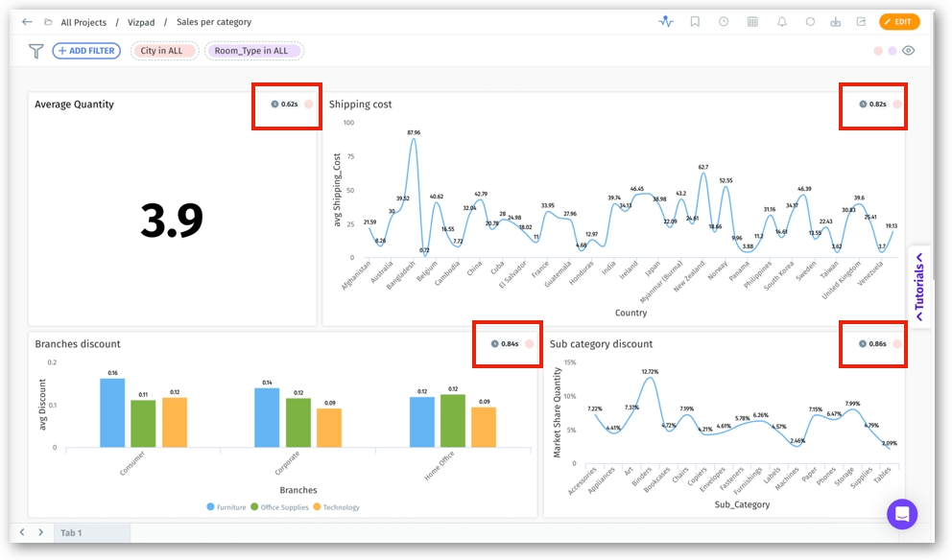Toggle the Technology legend series
This screenshot has height=560, width=952.
click(336, 507)
